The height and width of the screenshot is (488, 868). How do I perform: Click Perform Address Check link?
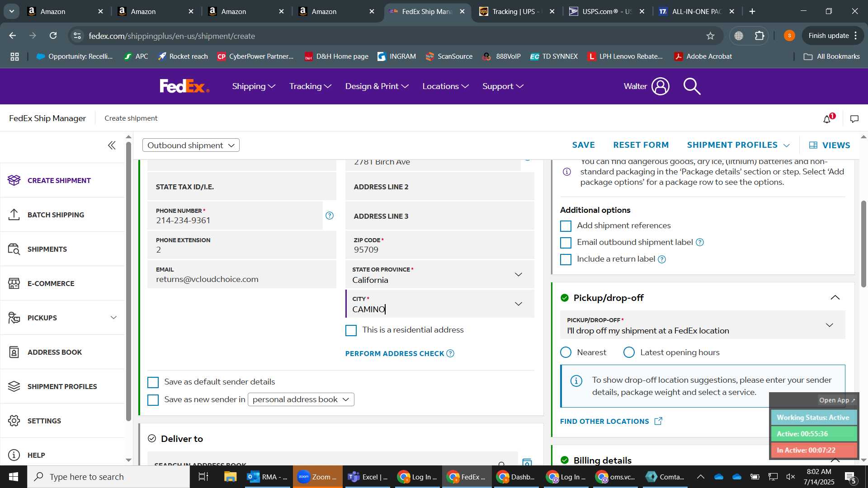click(394, 353)
